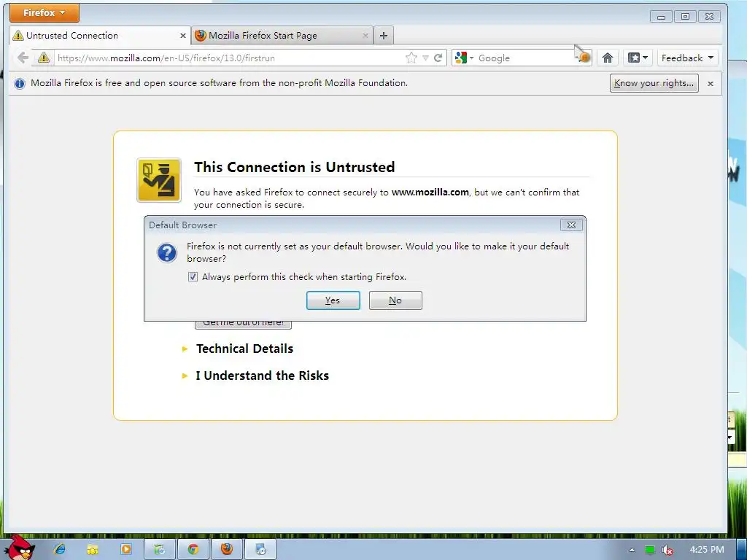This screenshot has height=560, width=747.
Task: Open the recycle bin taskbar icon
Action: (159, 550)
